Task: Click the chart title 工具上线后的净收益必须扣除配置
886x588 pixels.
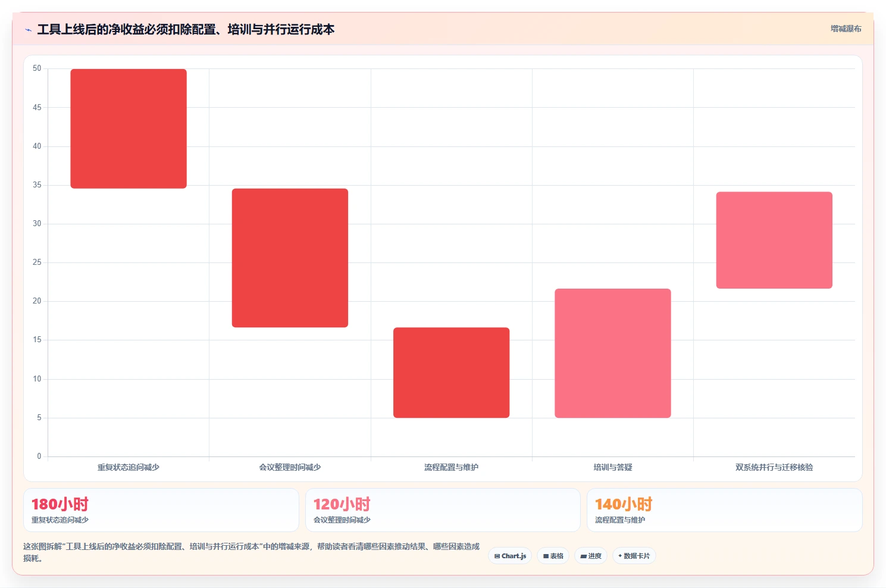Action: (186, 29)
